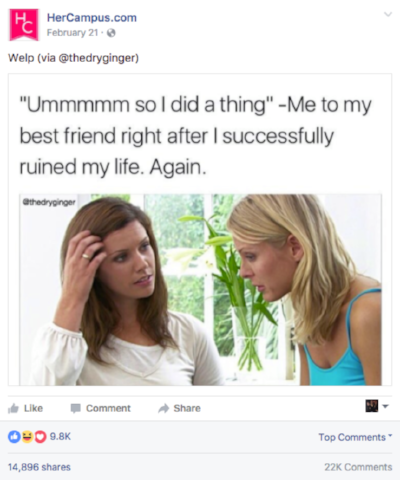Click the HerCampus pink logo avatar

coord(24,25)
